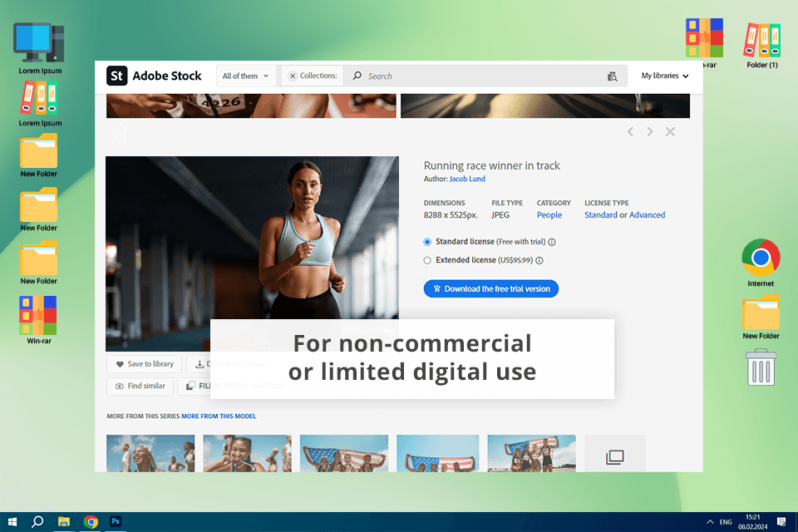Open the Windows Start menu
The height and width of the screenshot is (532, 798).
(x=12, y=522)
